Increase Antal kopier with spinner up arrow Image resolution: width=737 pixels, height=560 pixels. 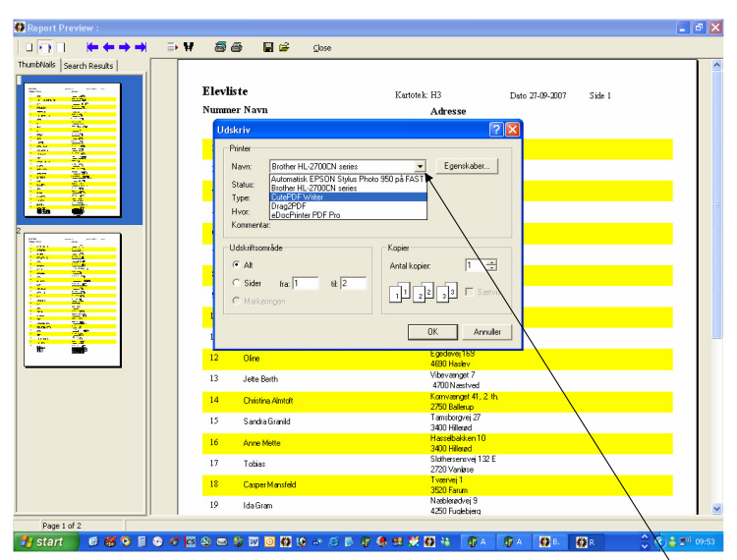pyautogui.click(x=491, y=262)
